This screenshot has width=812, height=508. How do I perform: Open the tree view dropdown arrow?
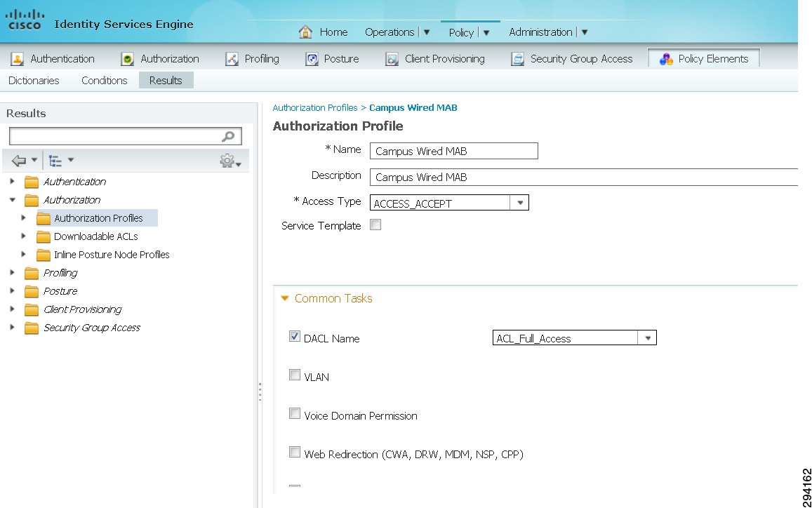[x=71, y=160]
